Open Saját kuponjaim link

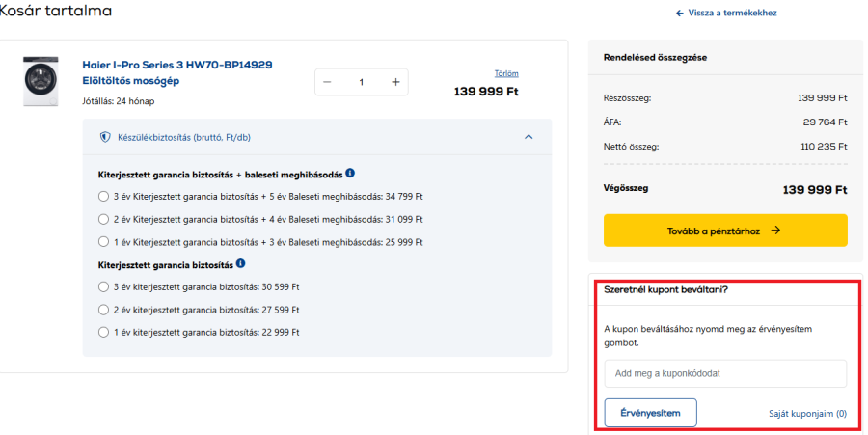(807, 414)
